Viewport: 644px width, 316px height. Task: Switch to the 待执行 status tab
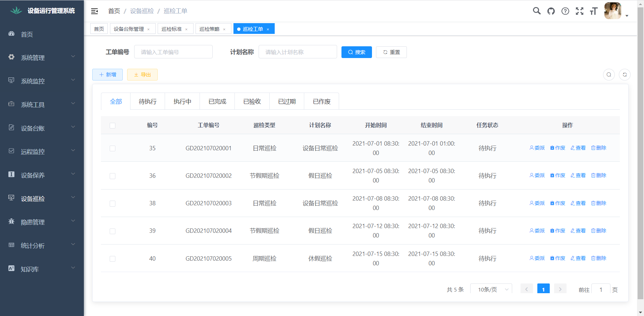tap(148, 101)
